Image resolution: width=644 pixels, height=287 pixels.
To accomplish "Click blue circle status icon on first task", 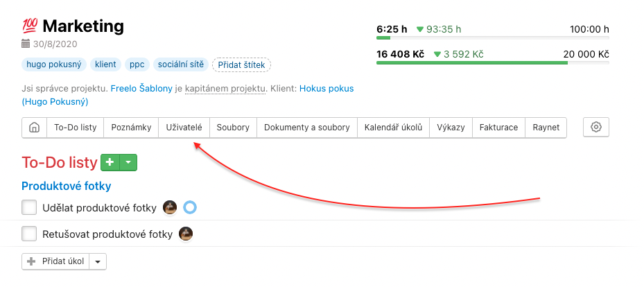I will [190, 207].
